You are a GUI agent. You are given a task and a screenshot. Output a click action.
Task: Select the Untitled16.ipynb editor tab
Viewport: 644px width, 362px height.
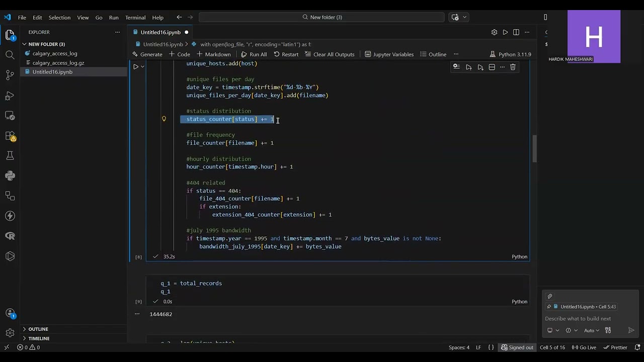tap(160, 32)
